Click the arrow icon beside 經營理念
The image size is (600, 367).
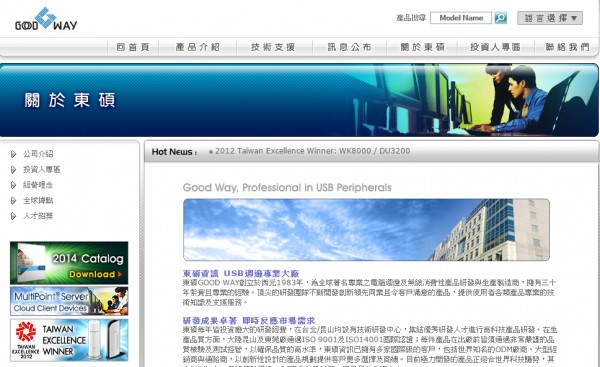click(13, 185)
